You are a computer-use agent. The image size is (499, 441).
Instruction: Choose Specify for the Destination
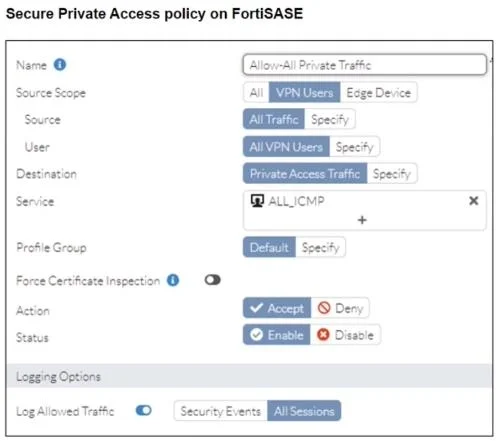click(x=392, y=173)
